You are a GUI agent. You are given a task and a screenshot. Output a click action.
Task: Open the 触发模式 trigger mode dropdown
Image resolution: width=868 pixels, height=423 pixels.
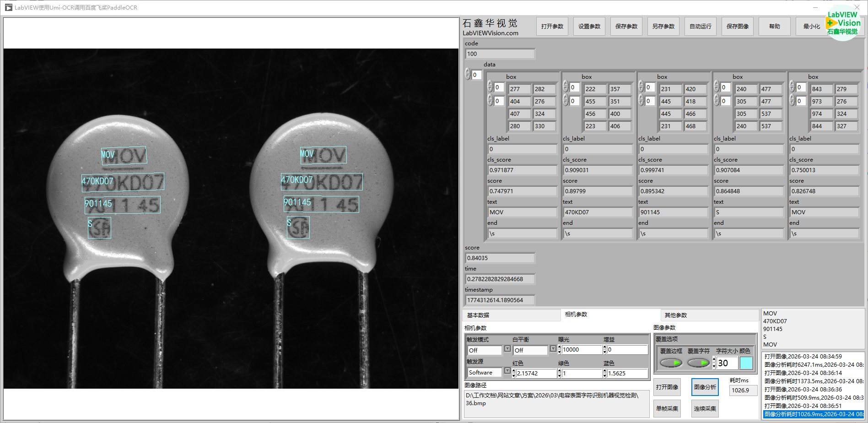(x=507, y=349)
